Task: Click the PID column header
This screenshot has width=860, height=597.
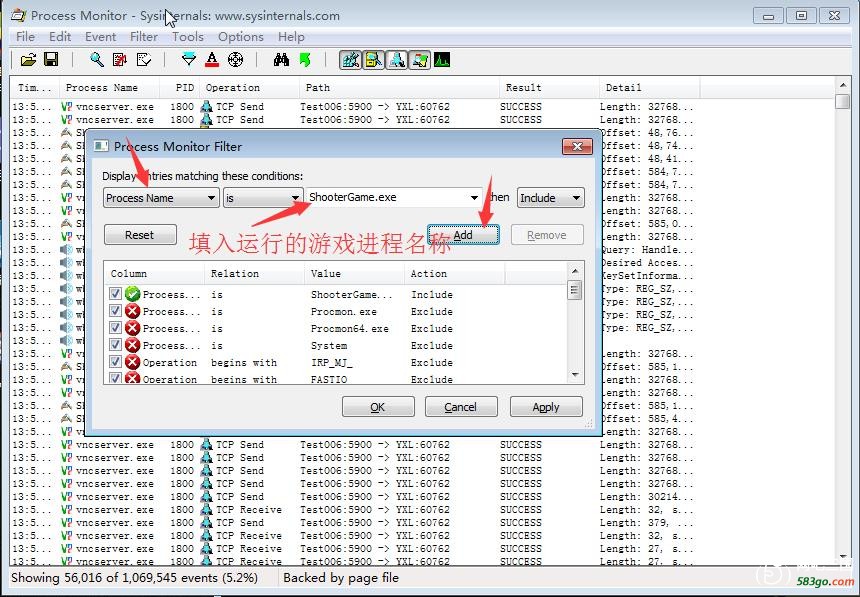Action: point(179,88)
